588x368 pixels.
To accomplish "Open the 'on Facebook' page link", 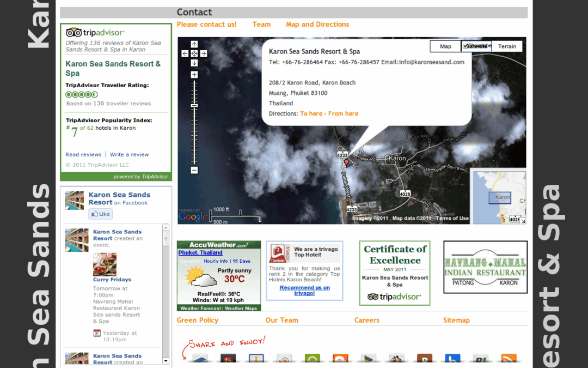I will pos(131,203).
